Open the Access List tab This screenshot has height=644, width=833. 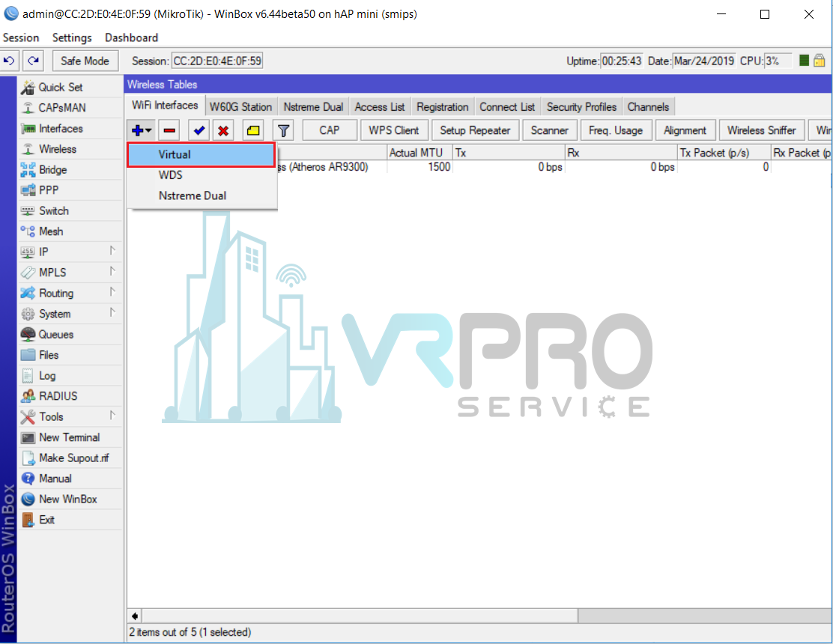click(380, 107)
